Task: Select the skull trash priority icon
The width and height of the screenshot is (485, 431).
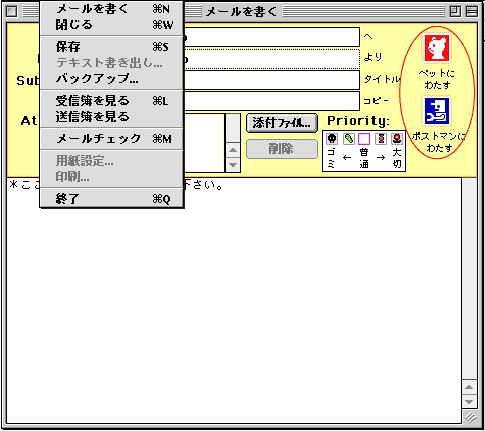Action: point(332,139)
